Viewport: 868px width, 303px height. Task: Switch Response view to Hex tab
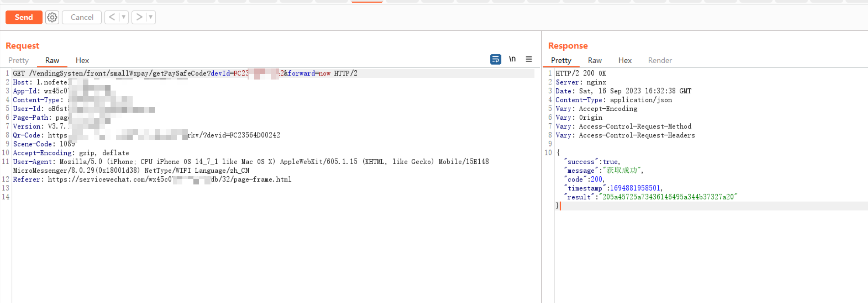point(625,60)
